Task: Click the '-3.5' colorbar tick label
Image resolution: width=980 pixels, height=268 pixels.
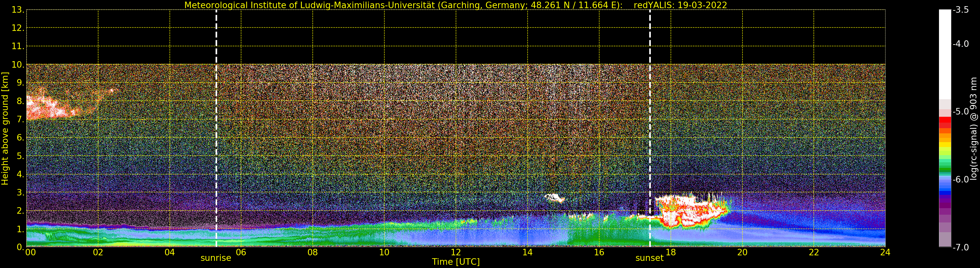Action: pos(960,10)
